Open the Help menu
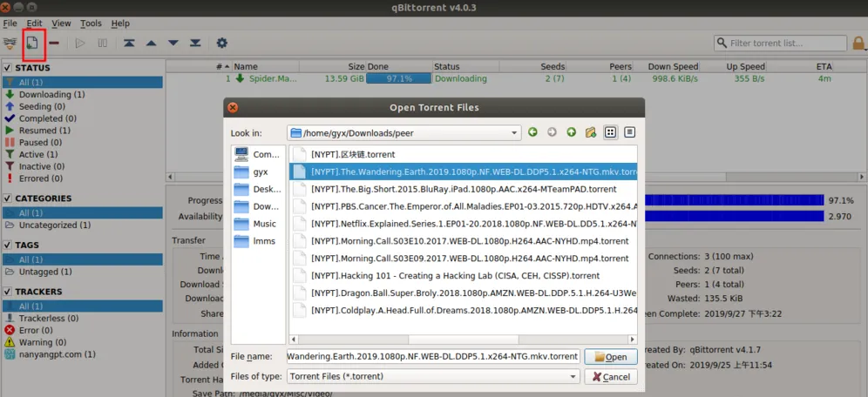Viewport: 868px width, 397px height. click(120, 24)
